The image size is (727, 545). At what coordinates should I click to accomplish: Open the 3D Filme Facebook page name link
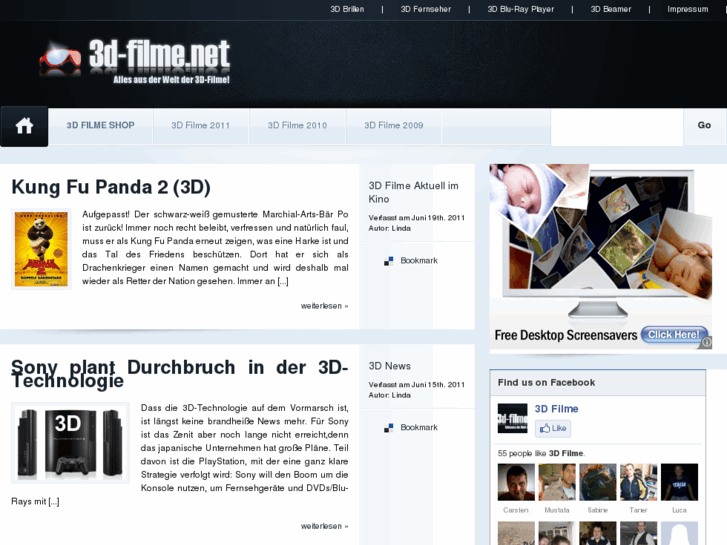(x=556, y=409)
